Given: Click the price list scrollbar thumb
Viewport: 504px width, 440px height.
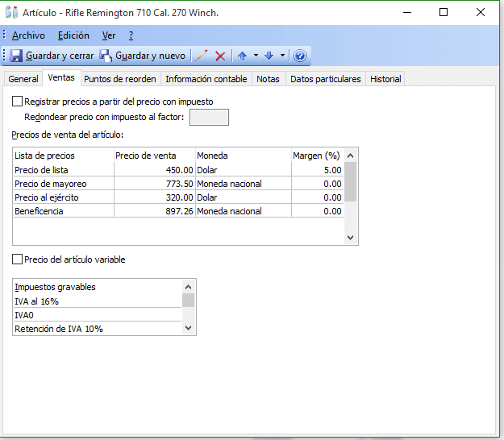Looking at the screenshot, I should (350, 182).
